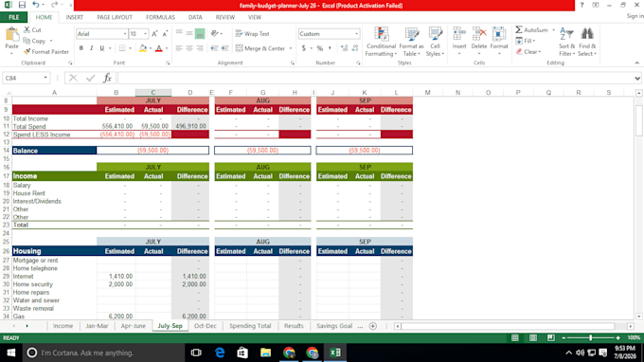The width and height of the screenshot is (644, 362).
Task: Click the AutoSum sigma icon
Action: [x=519, y=29]
